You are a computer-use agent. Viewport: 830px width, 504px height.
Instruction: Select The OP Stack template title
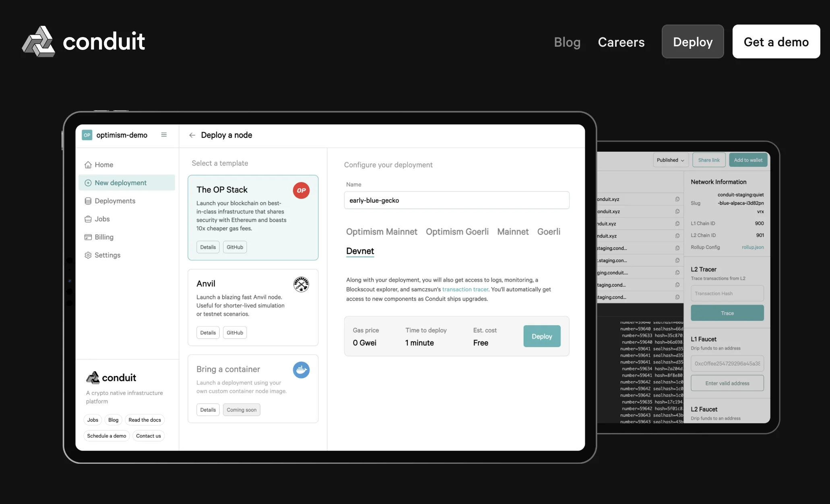coord(222,190)
